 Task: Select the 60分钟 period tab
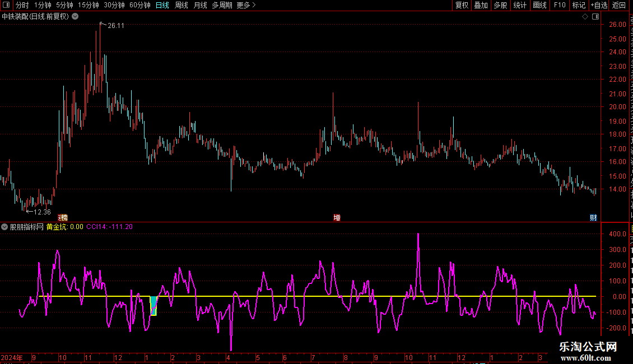(x=140, y=5)
